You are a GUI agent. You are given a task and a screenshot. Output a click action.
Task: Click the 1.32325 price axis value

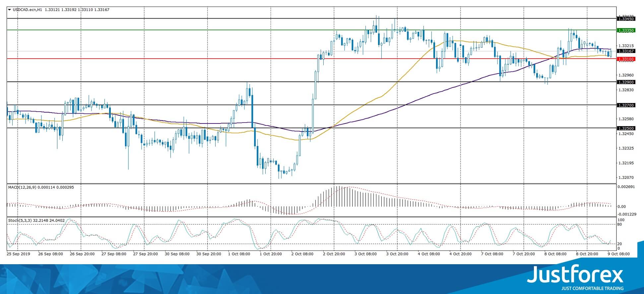pos(626,148)
